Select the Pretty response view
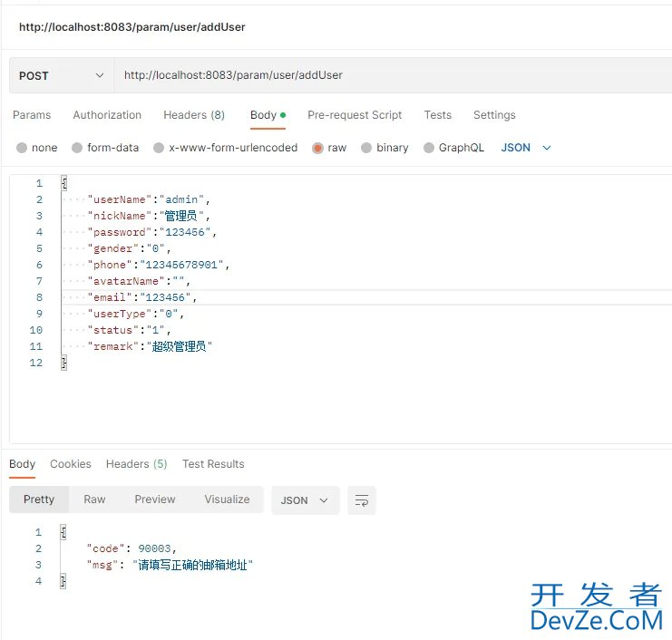Screen dimensions: 672x640 pos(39,499)
